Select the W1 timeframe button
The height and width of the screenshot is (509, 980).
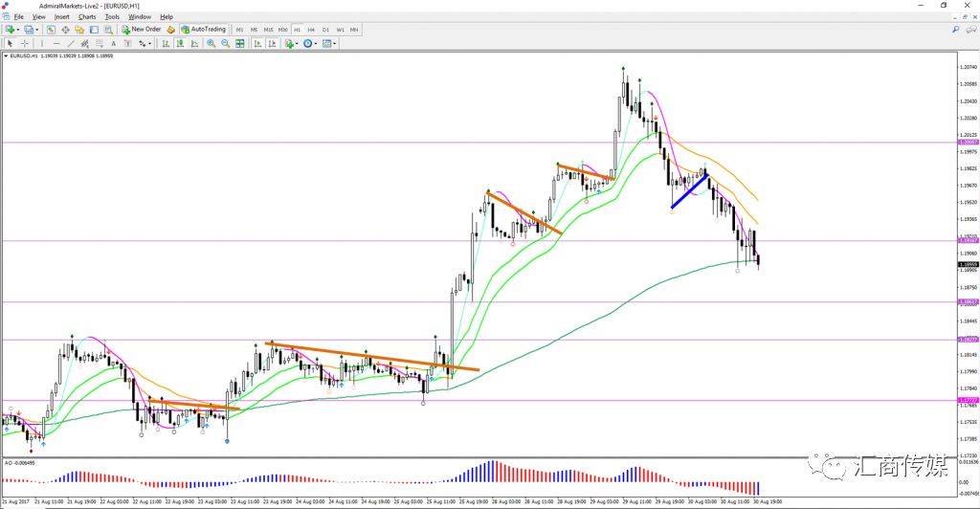click(340, 30)
